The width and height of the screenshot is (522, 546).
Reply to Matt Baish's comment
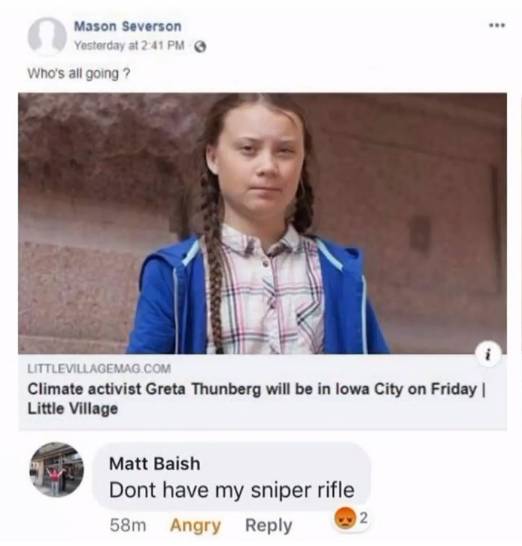[268, 525]
